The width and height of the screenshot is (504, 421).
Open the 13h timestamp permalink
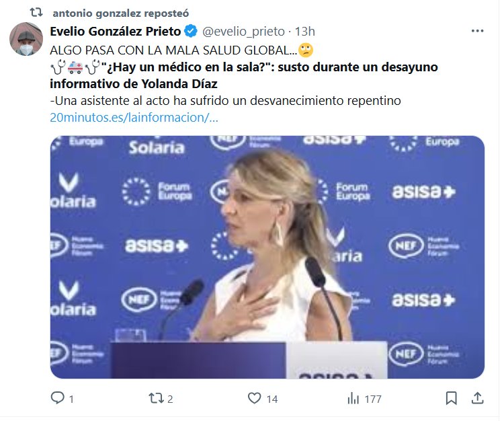pos(304,32)
